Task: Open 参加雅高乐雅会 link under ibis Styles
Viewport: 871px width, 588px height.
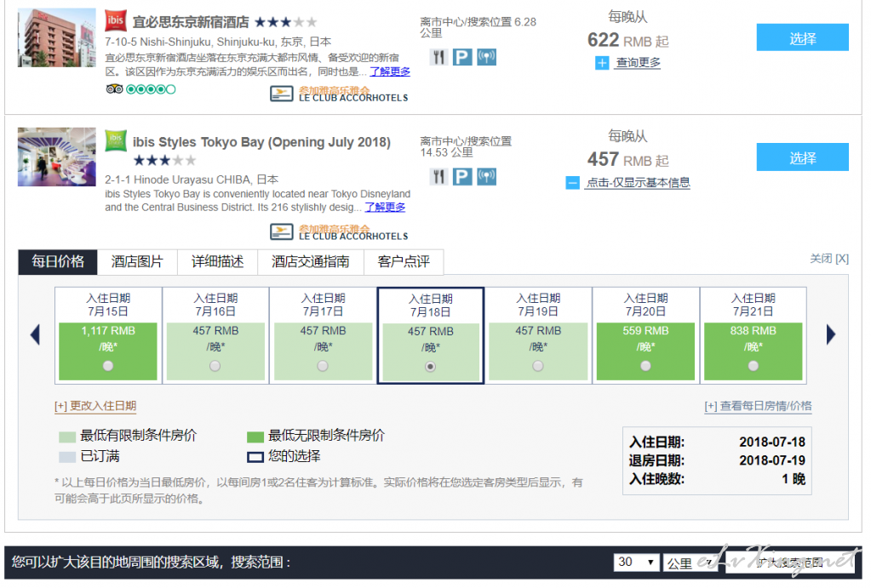Action: click(x=334, y=228)
